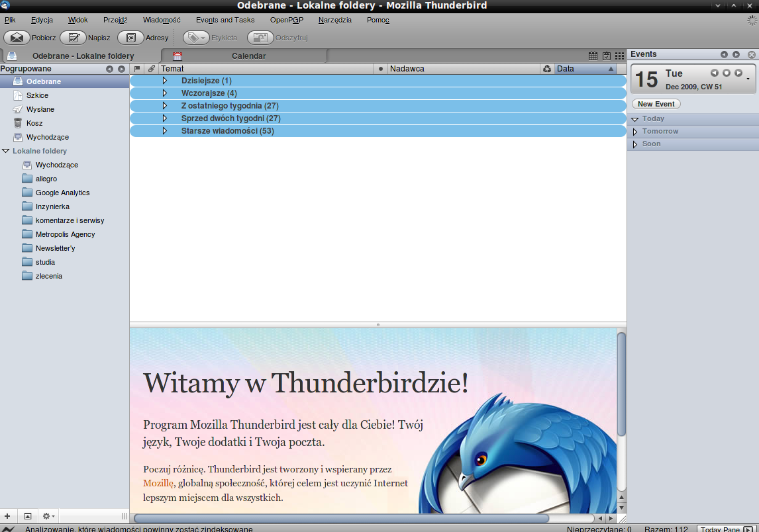Expand the Wczorajsze (4) group
This screenshot has height=532, width=759.
[x=164, y=93]
